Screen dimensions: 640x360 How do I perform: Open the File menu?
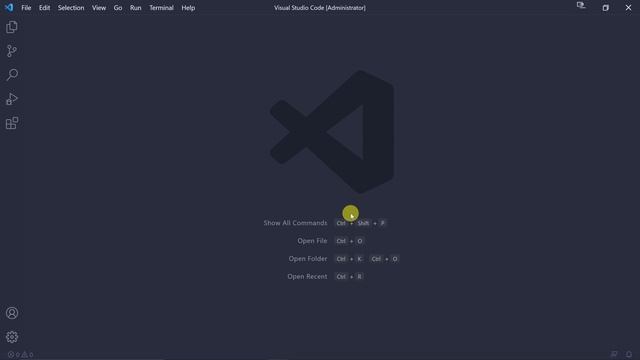click(x=26, y=8)
